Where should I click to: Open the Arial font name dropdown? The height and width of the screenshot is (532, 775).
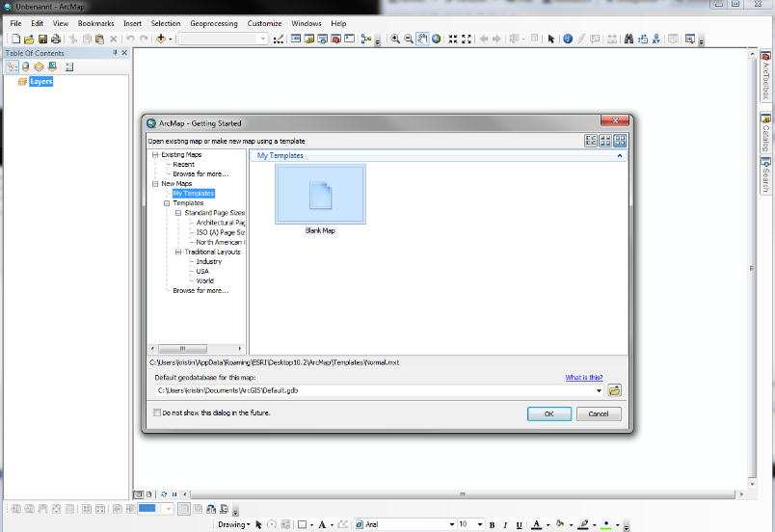451,524
